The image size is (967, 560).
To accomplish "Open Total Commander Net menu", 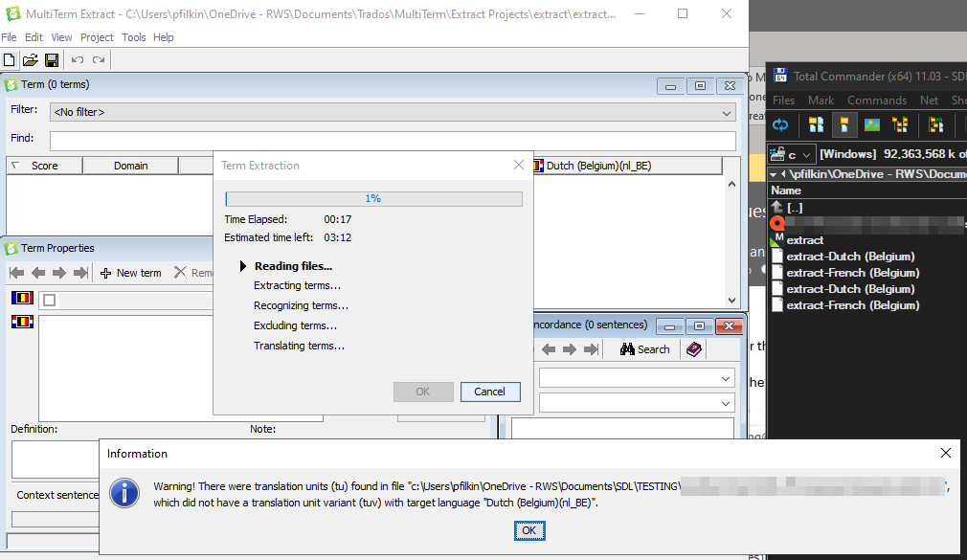I will [929, 101].
